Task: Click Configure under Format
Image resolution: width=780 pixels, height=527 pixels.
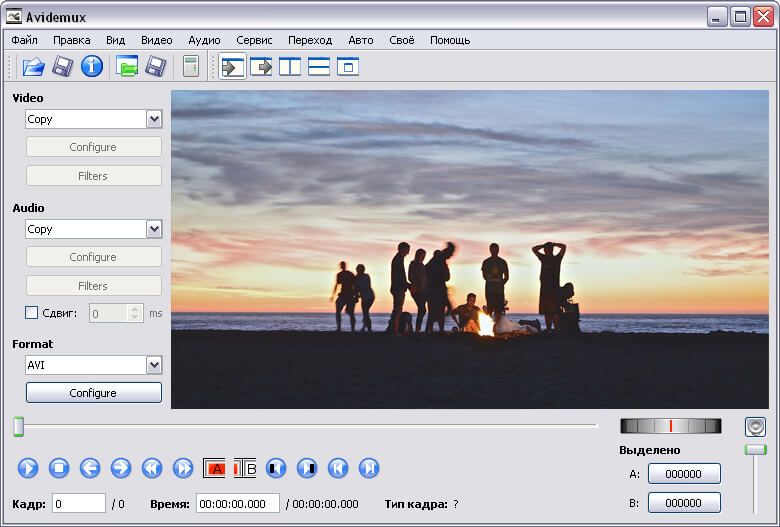Action: coord(94,393)
